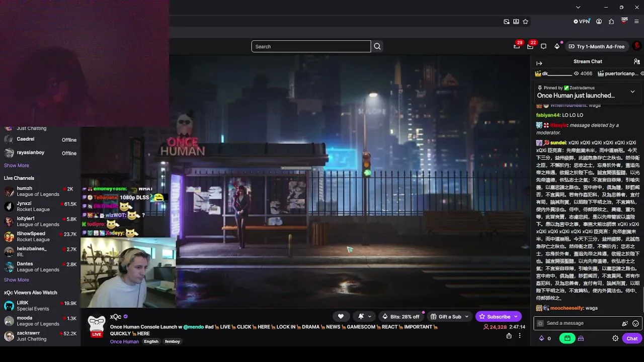
Task: Collapse the Stream Chat panel
Action: [x=539, y=63]
